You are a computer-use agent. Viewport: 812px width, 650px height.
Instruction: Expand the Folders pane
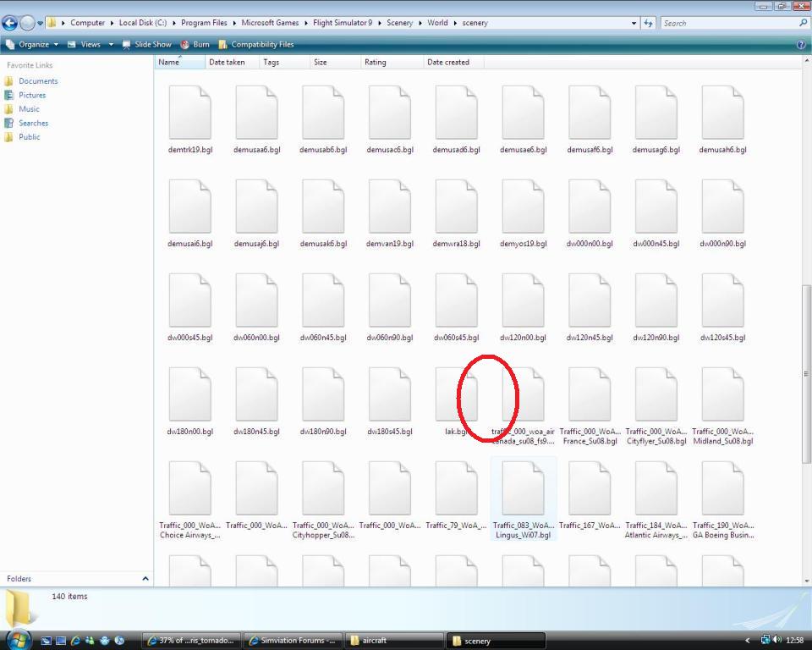[145, 579]
